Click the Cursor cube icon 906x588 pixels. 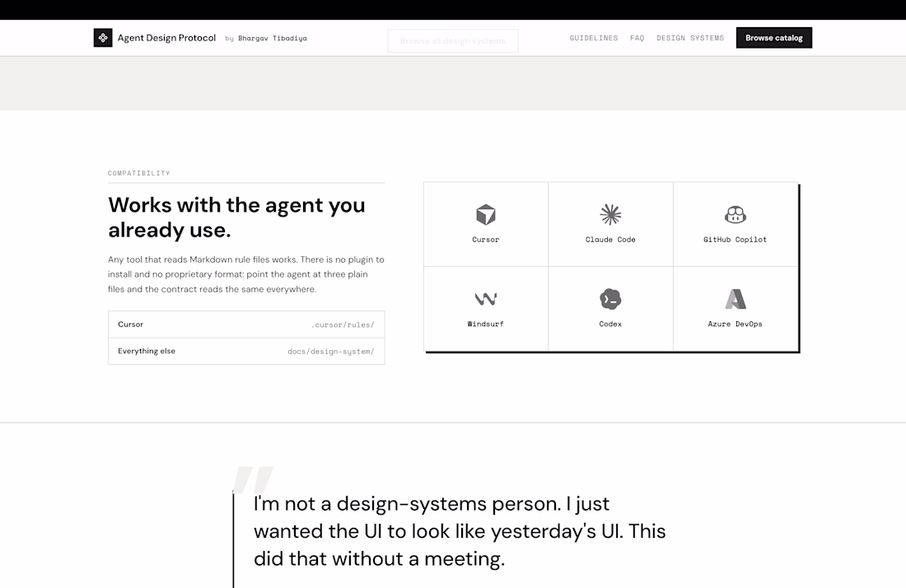485,214
